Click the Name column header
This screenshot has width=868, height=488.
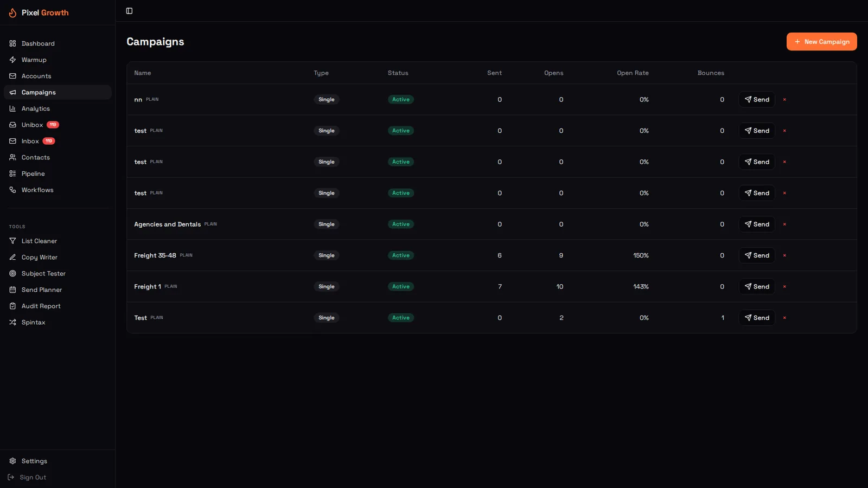tap(143, 73)
